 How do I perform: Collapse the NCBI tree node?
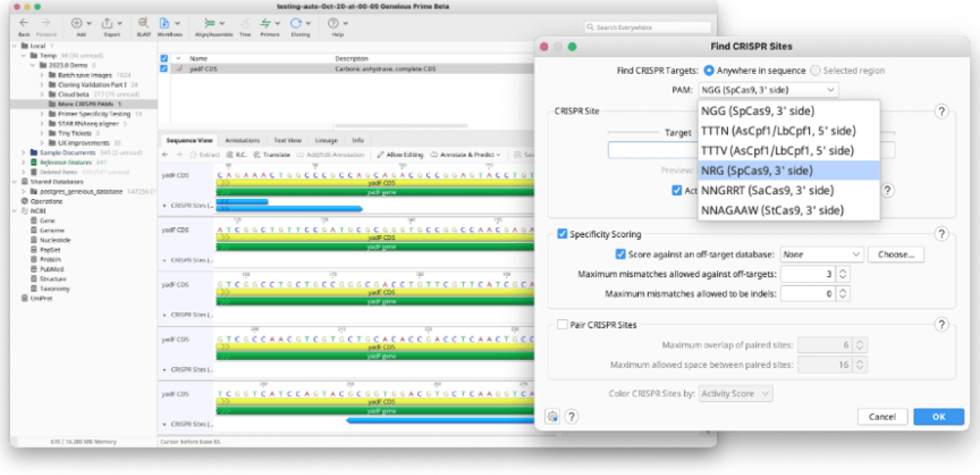(15, 211)
